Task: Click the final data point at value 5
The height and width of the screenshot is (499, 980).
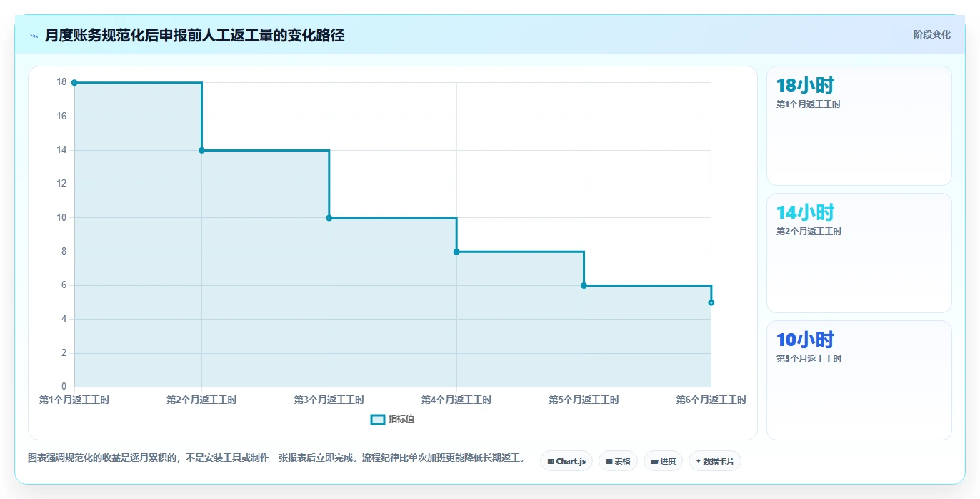Action: 711,302
